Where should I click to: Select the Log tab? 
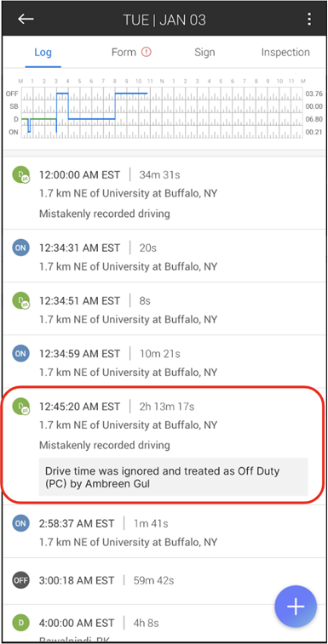(x=43, y=53)
